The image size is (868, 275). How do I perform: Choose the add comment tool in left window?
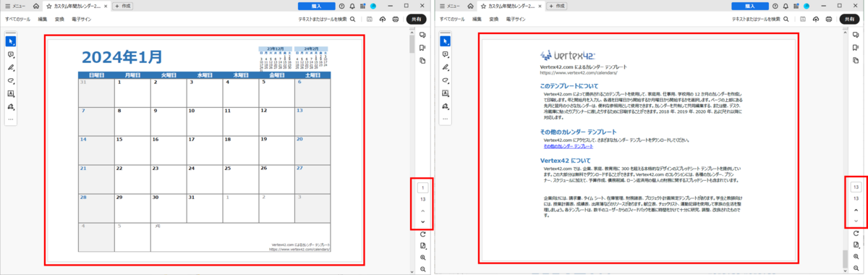pos(11,54)
